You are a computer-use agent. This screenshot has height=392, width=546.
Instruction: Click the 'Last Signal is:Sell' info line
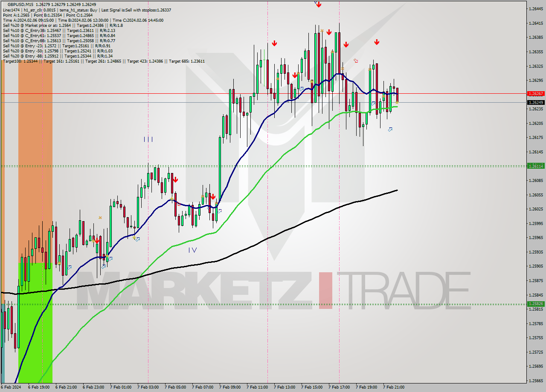coord(87,10)
